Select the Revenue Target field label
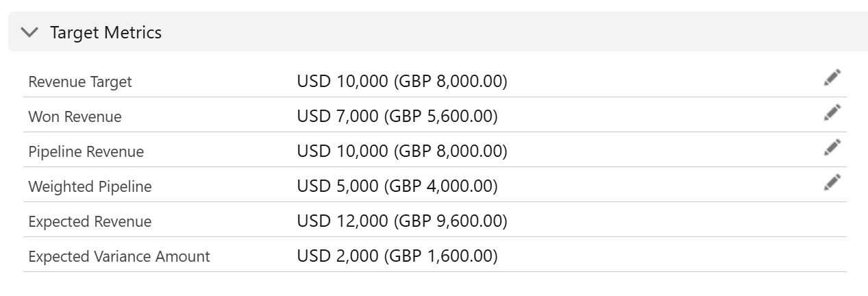Screen dimensions: 868x296 click(80, 82)
